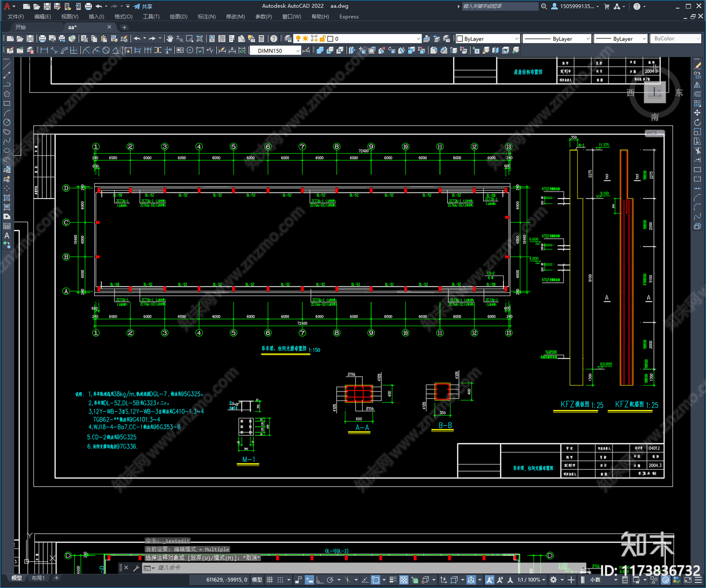Select the Circle tool in left toolbar
Screen dimensions: 706x588
(x=7, y=122)
